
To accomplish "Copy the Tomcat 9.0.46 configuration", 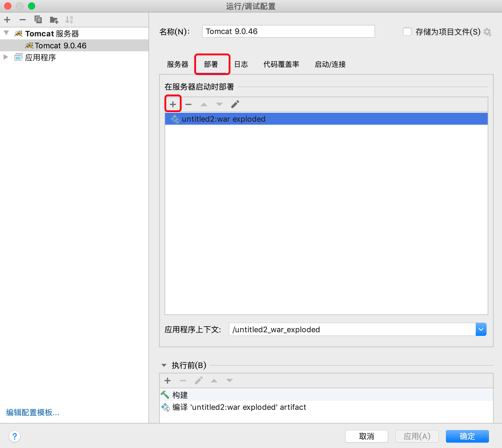I will pos(38,20).
